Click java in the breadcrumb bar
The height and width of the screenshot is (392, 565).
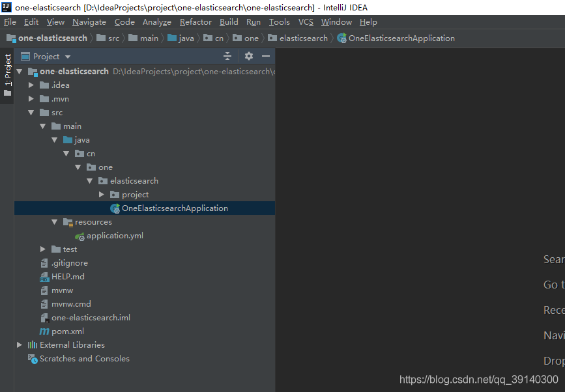pos(186,38)
